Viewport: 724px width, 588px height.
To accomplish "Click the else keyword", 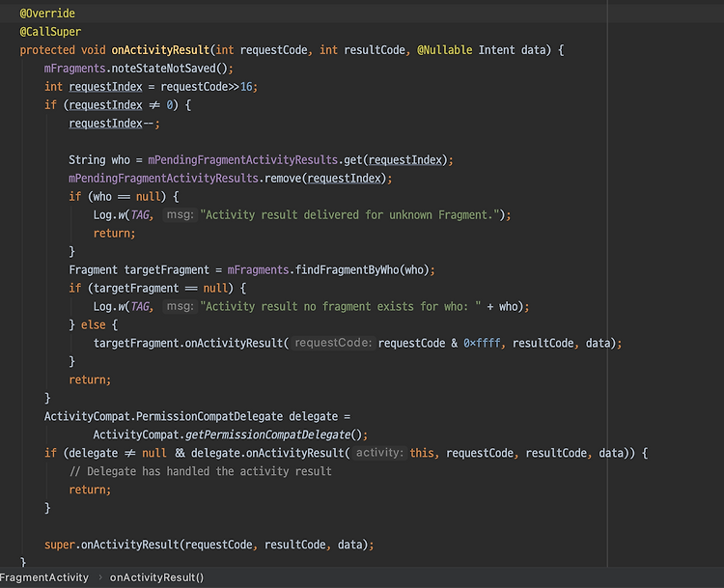I will 94,324.
